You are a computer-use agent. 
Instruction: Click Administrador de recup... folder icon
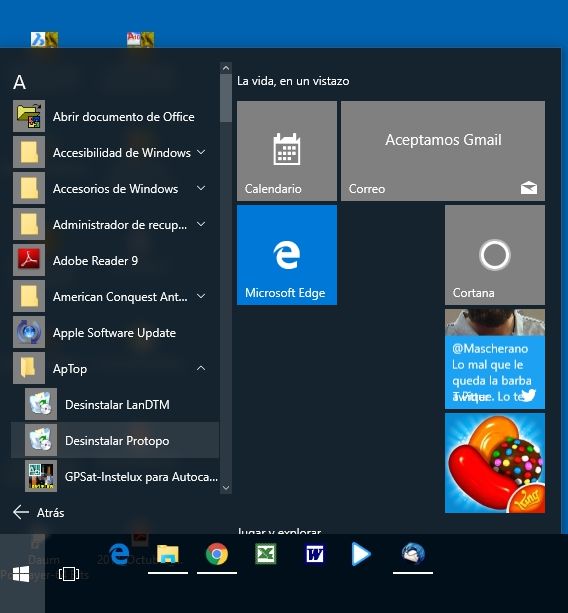tap(29, 224)
